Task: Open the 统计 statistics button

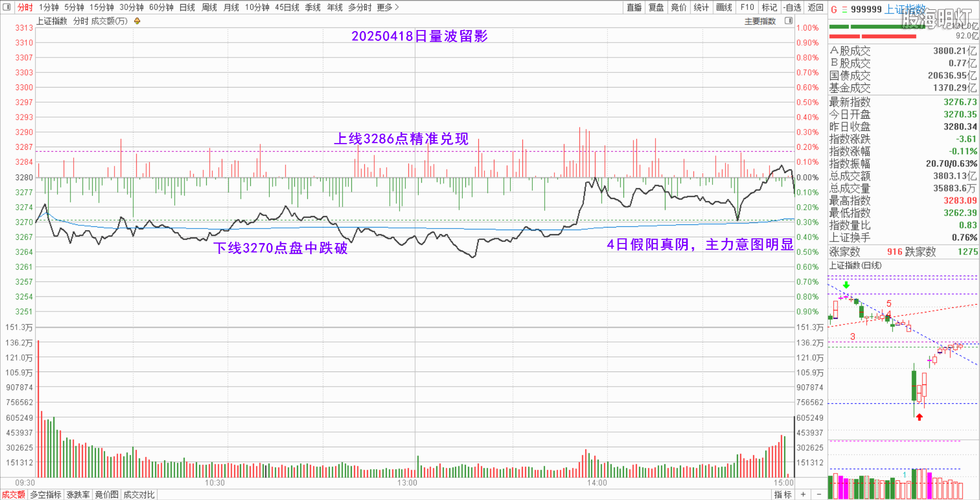Action: (701, 7)
